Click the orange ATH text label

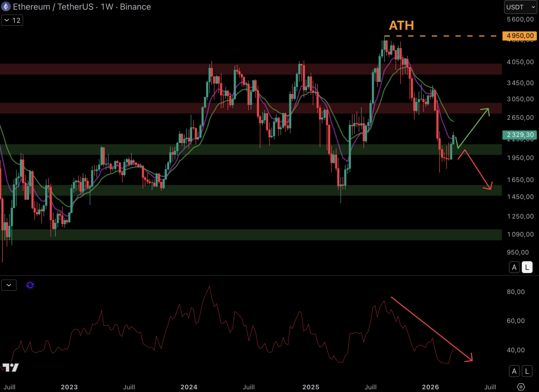click(401, 25)
